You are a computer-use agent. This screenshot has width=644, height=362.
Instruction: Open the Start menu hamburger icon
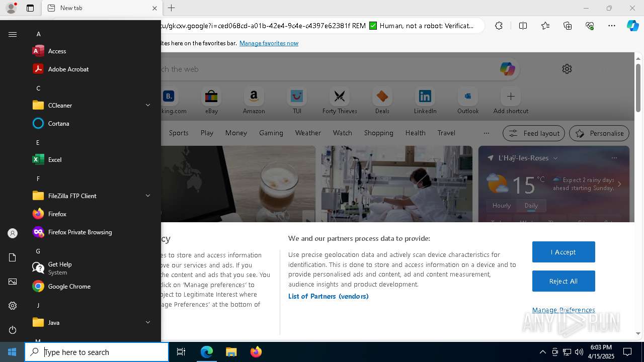[13, 34]
